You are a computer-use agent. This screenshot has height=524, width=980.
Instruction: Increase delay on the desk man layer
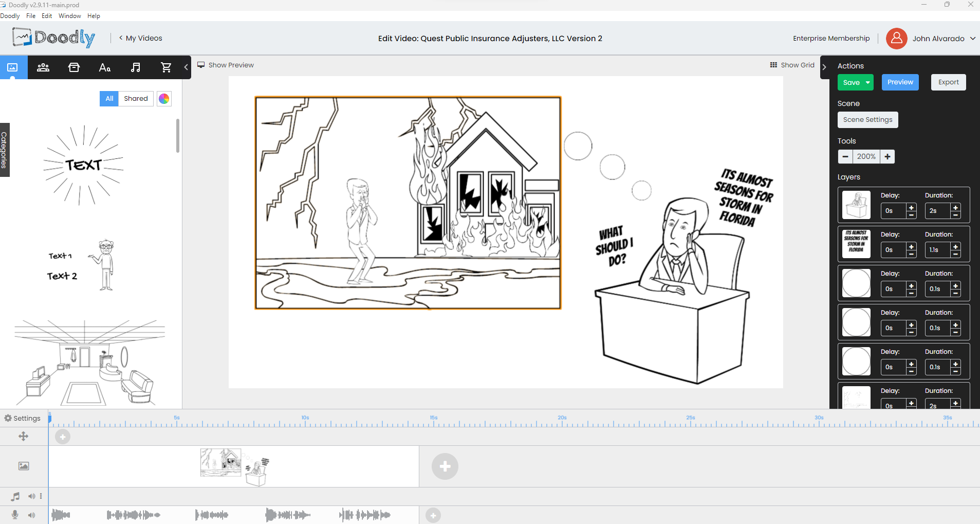pyautogui.click(x=912, y=208)
